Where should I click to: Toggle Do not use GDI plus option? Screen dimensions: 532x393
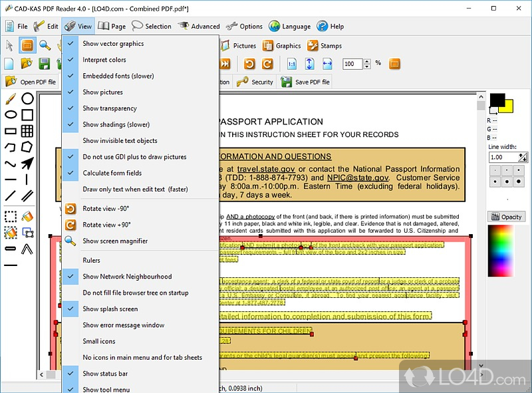tap(140, 157)
